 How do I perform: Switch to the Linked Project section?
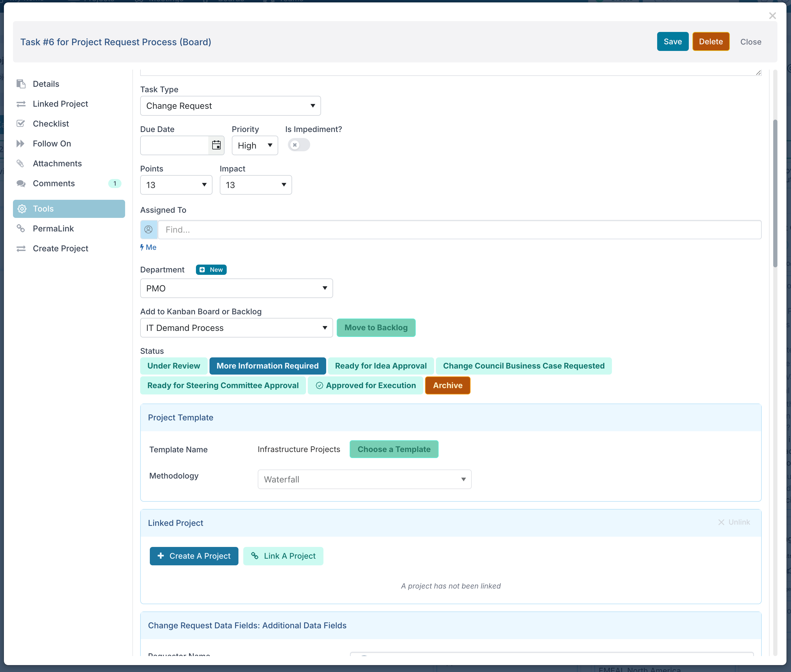tap(60, 104)
